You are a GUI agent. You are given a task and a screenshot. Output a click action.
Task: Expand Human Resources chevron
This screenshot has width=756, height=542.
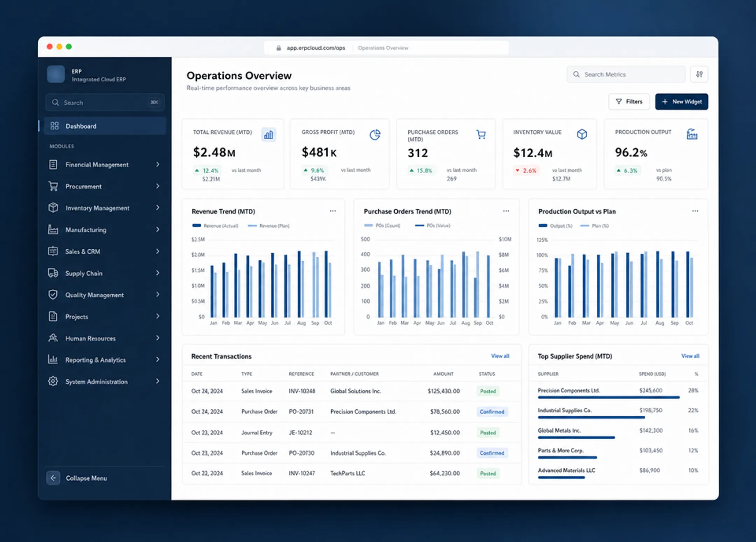tap(158, 338)
